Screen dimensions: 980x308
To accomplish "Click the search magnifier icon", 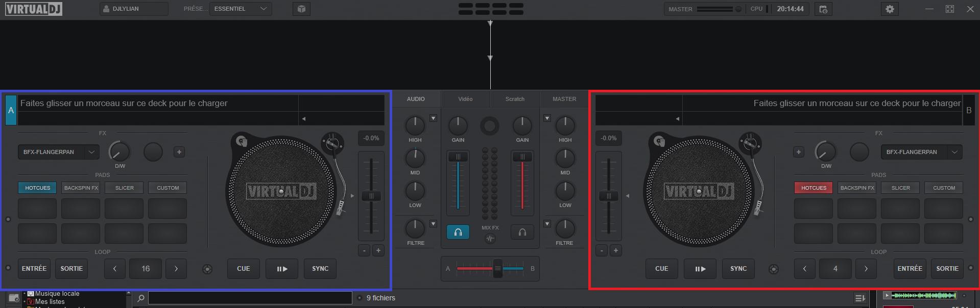I will [x=141, y=298].
